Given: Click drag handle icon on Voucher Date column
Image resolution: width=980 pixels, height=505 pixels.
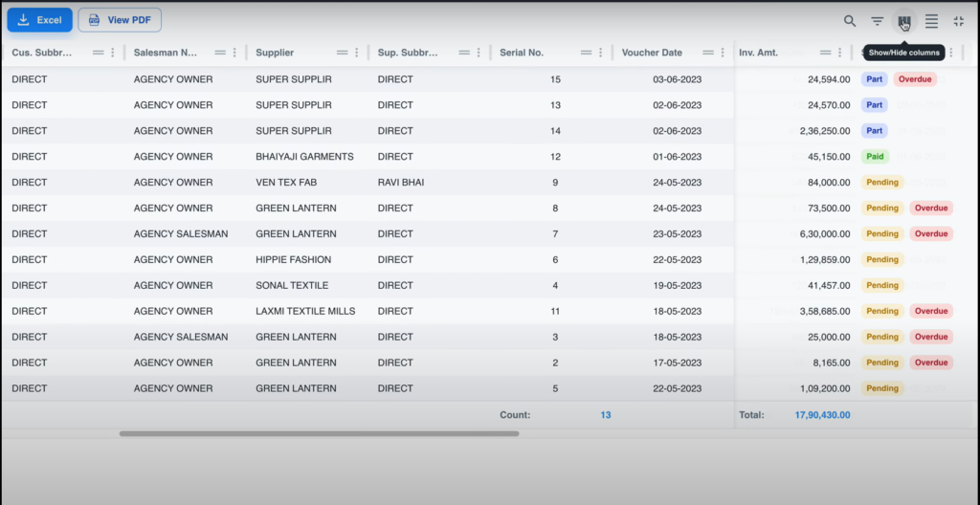Looking at the screenshot, I should [x=708, y=53].
